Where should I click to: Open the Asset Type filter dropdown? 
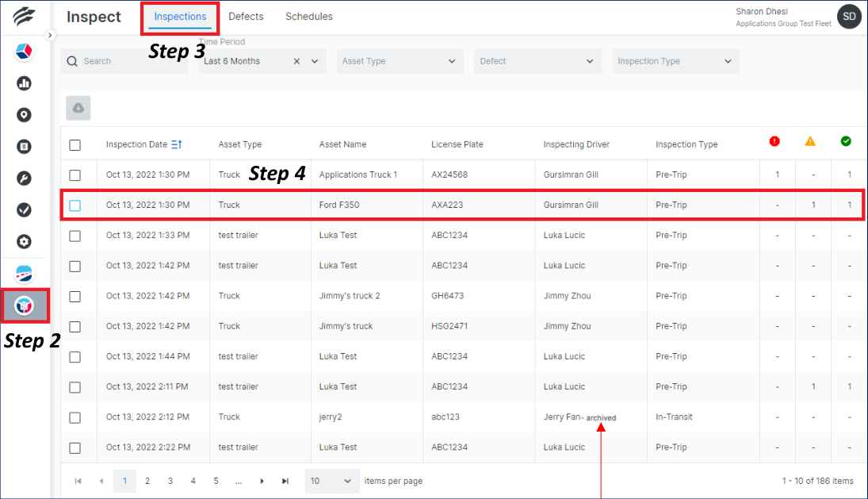[x=400, y=61]
